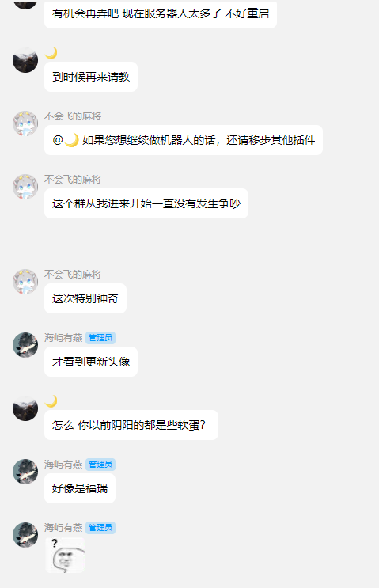This screenshot has width=379, height=588.
Task: Click moon emoji name above 到时候再来请教
Action: (x=51, y=53)
